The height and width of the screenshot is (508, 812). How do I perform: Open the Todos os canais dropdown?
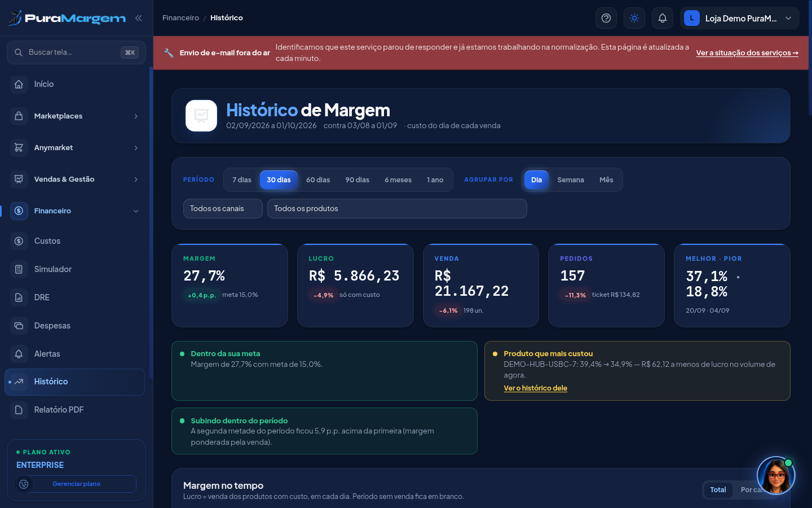(x=223, y=208)
